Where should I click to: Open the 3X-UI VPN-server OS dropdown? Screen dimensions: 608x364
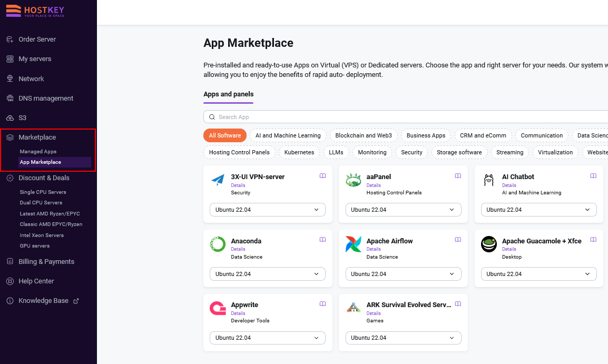tap(268, 210)
